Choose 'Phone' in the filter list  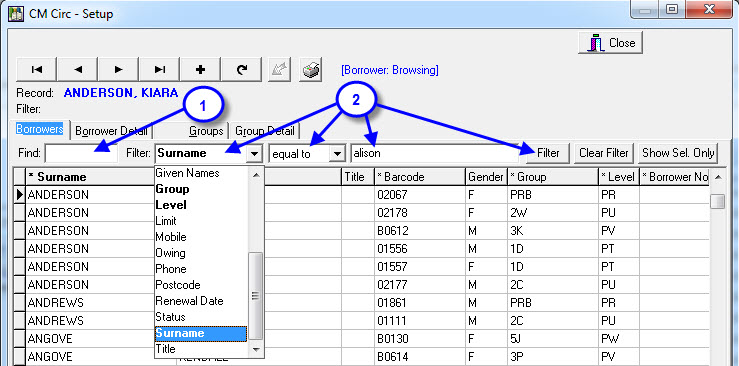pos(201,269)
